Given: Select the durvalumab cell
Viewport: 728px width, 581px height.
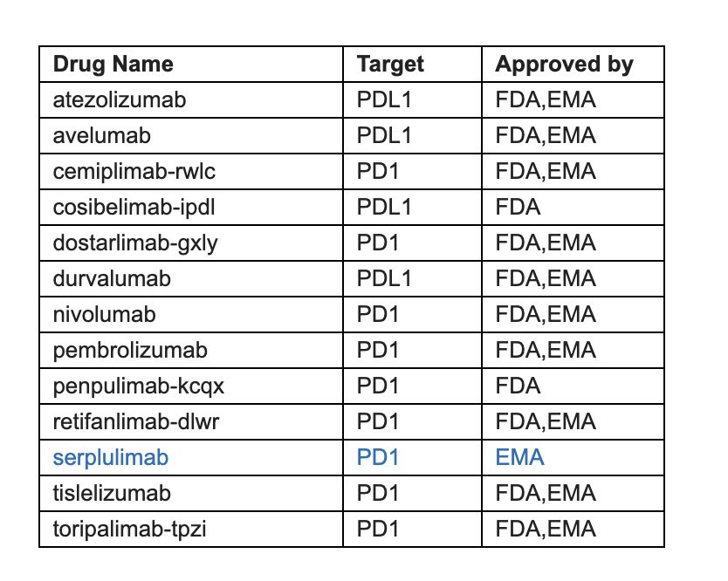Looking at the screenshot, I should pos(112,278).
